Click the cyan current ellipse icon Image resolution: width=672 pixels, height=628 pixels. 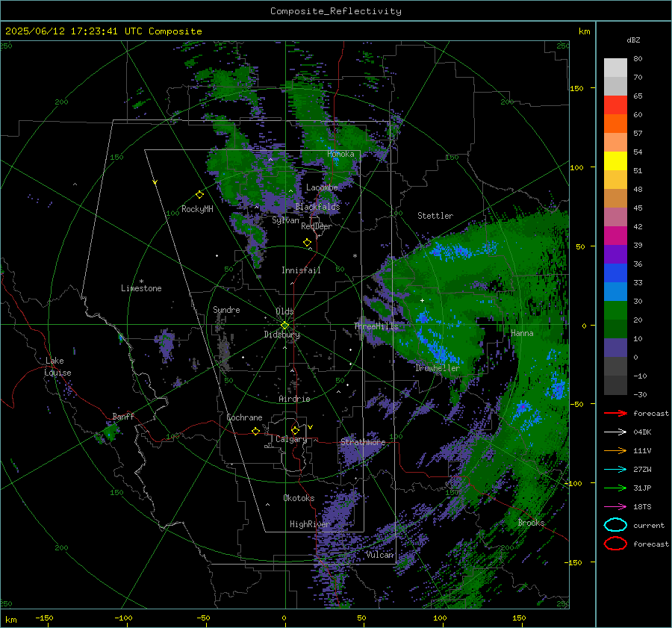pyautogui.click(x=615, y=525)
